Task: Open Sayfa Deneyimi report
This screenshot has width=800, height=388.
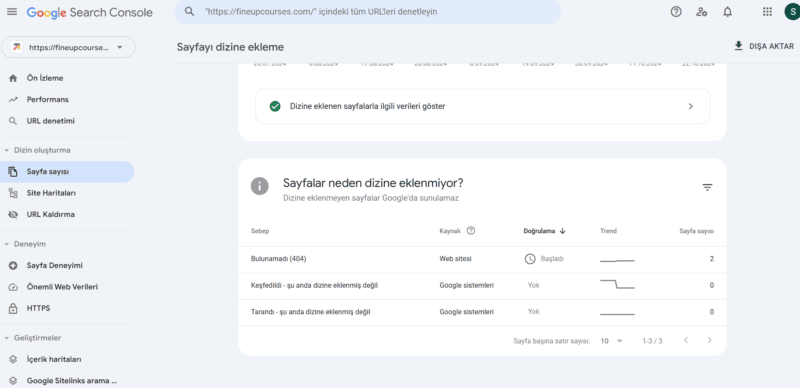Action: [55, 265]
